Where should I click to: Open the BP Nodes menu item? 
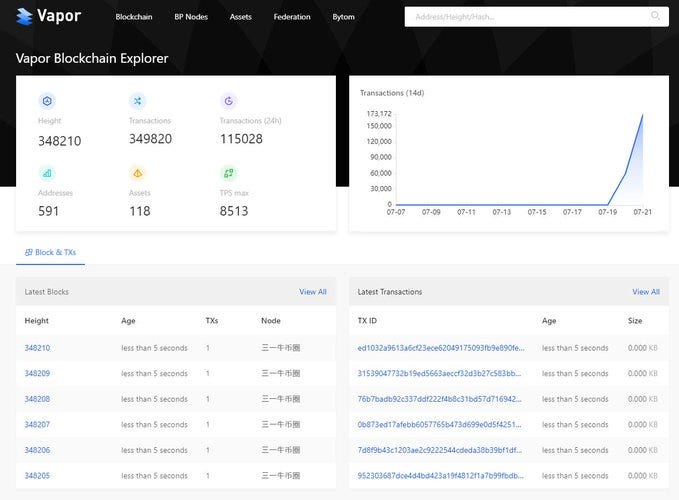(191, 17)
